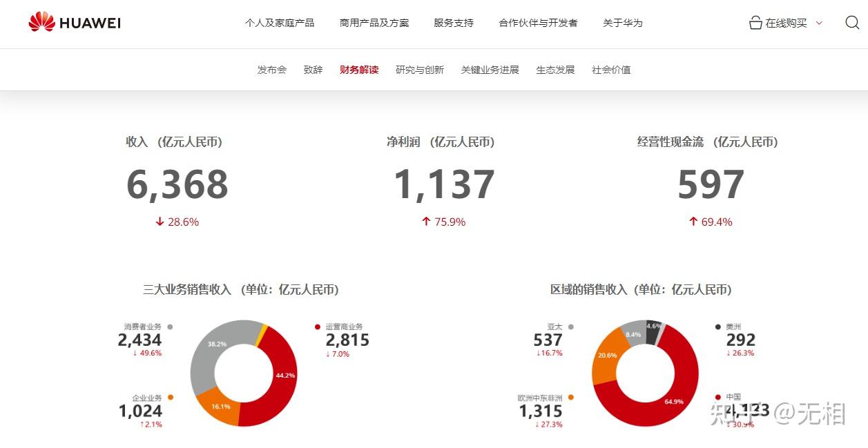Viewport: 868px width, 448px height.
Task: Click the 收入 (亿元人民币) heading
Action: [174, 142]
